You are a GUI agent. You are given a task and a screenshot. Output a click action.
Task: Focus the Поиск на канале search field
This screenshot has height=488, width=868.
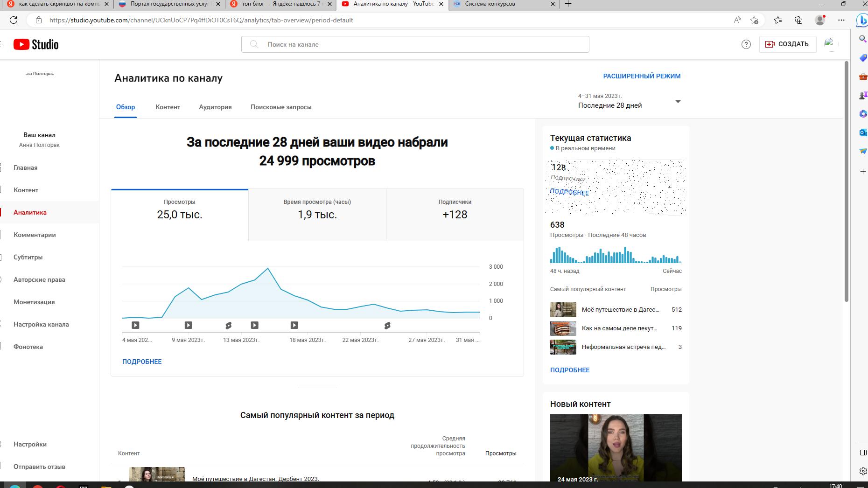pos(415,44)
